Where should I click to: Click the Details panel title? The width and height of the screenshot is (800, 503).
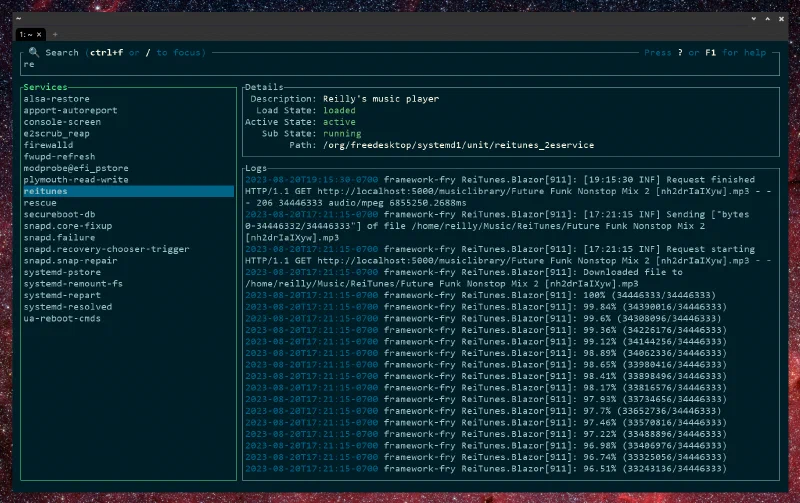(264, 87)
